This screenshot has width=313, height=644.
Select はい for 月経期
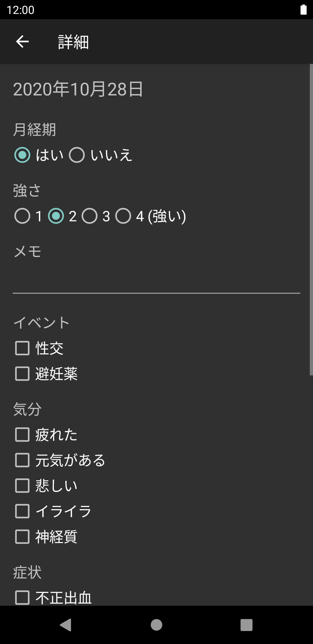click(x=22, y=155)
